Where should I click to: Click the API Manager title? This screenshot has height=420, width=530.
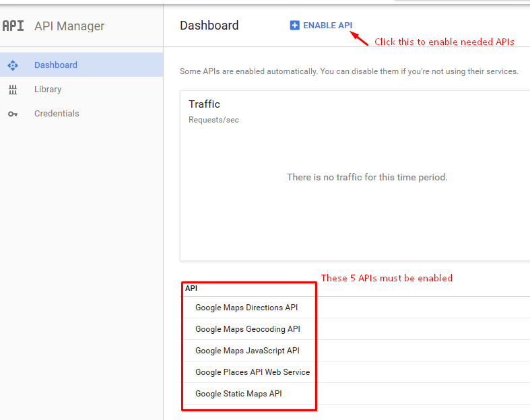[69, 26]
